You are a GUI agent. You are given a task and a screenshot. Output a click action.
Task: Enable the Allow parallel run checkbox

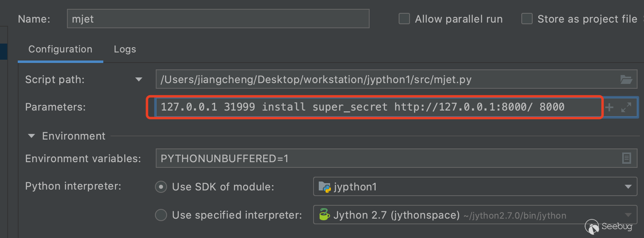point(404,19)
